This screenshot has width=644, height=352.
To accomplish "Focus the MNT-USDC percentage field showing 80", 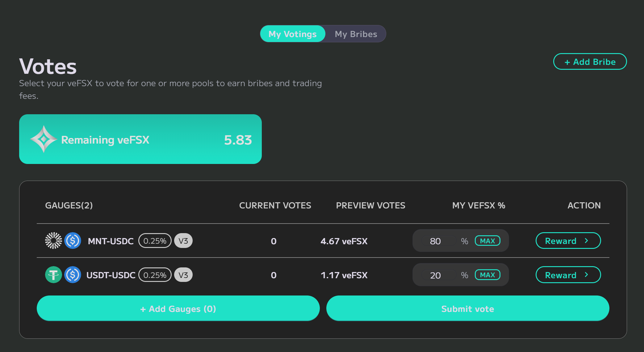I will tap(438, 241).
